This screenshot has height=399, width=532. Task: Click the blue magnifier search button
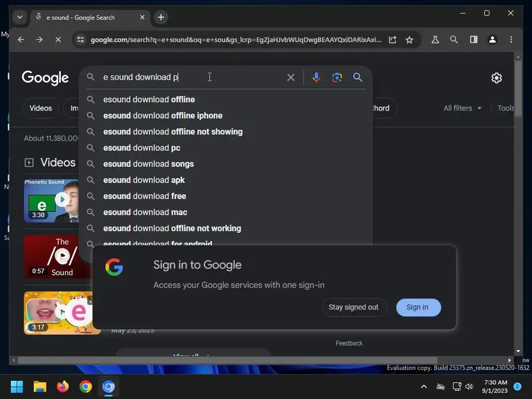(357, 77)
